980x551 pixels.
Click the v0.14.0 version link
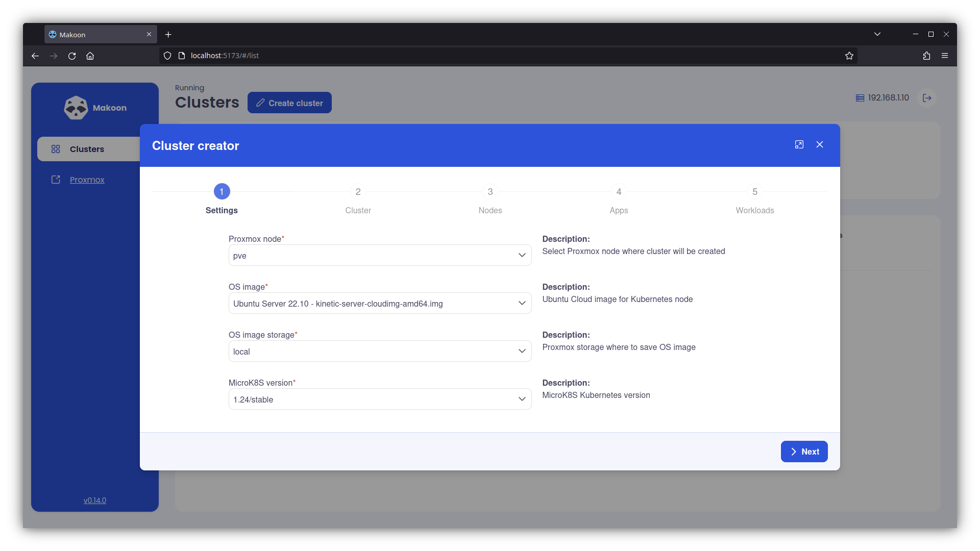pos(95,500)
